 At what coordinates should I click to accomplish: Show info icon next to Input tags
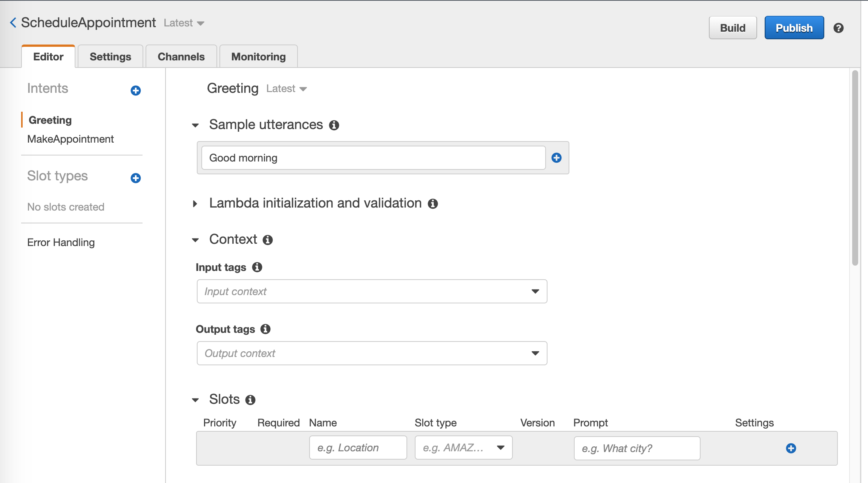pos(257,267)
